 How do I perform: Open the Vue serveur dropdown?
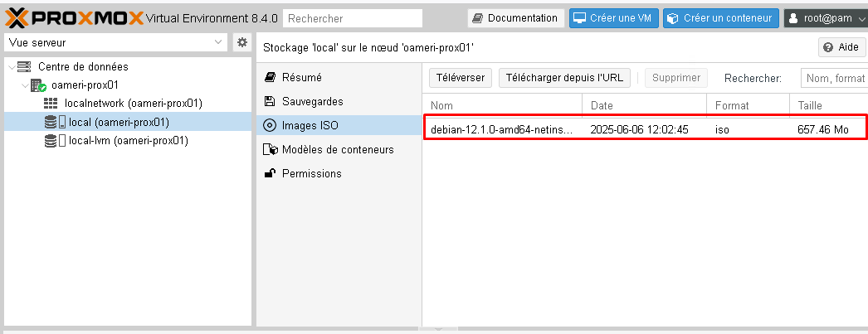pyautogui.click(x=115, y=42)
